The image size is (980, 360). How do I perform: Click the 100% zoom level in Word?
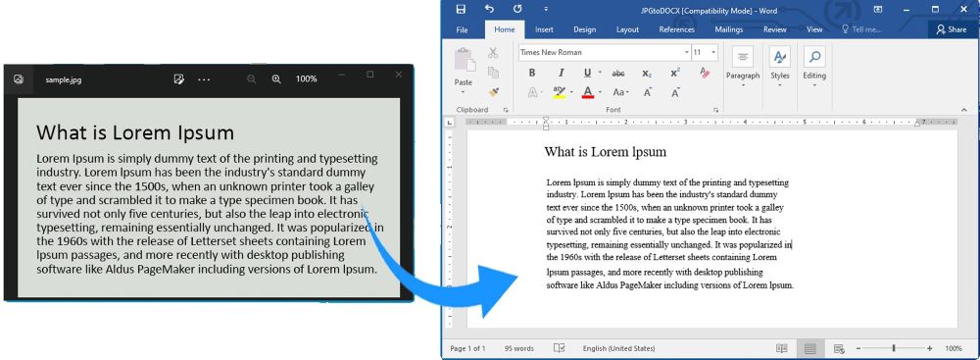(x=954, y=348)
